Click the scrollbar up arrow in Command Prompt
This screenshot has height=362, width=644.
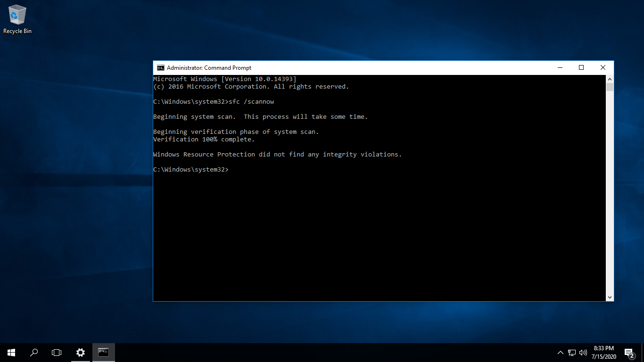(610, 79)
